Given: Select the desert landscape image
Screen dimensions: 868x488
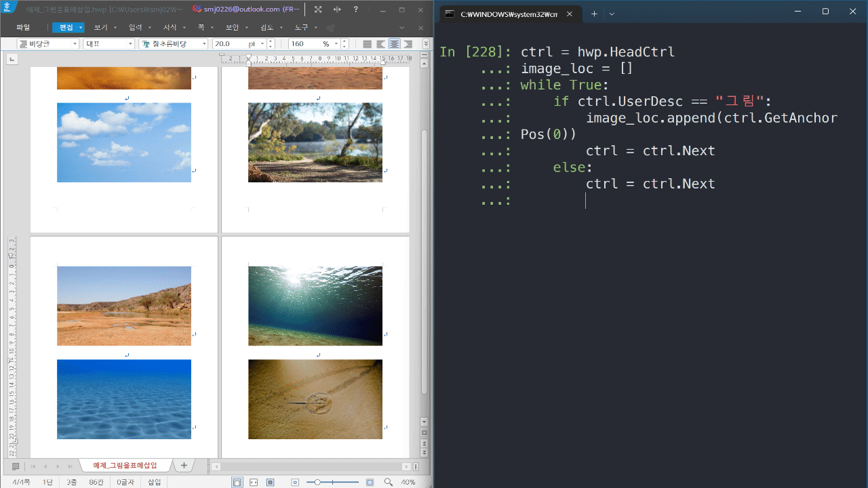Looking at the screenshot, I should pyautogui.click(x=124, y=306).
